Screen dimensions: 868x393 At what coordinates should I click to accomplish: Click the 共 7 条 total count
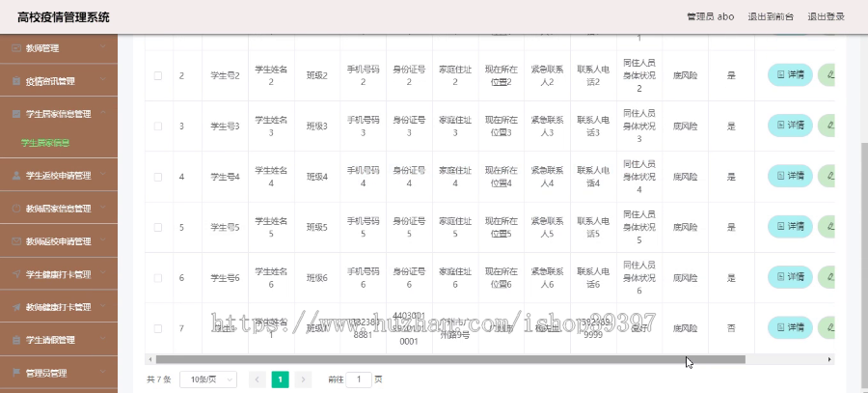(x=159, y=380)
